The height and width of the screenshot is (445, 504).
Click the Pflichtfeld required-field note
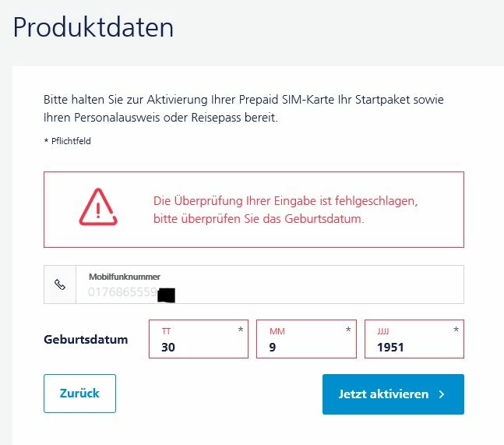[67, 141]
